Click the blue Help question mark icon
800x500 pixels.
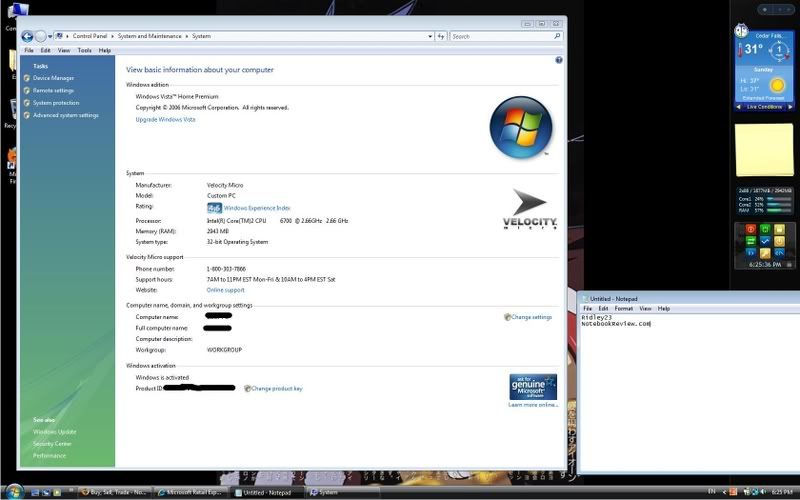click(x=559, y=60)
